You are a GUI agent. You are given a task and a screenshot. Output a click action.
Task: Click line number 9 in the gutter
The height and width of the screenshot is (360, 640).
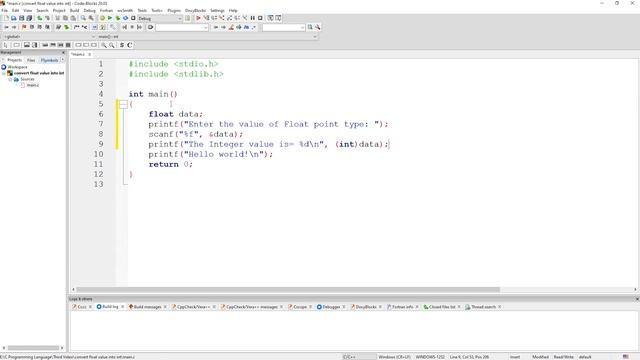(100, 144)
